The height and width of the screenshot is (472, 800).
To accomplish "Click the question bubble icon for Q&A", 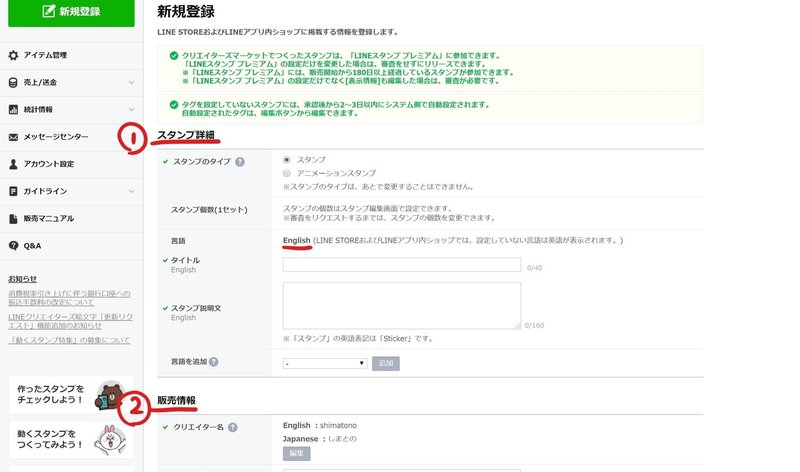I will click(x=13, y=245).
